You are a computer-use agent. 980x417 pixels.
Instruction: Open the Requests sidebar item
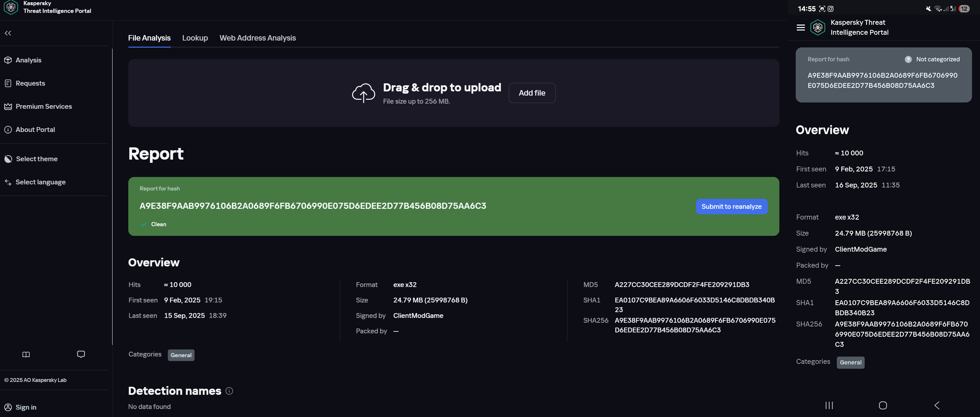(x=30, y=83)
